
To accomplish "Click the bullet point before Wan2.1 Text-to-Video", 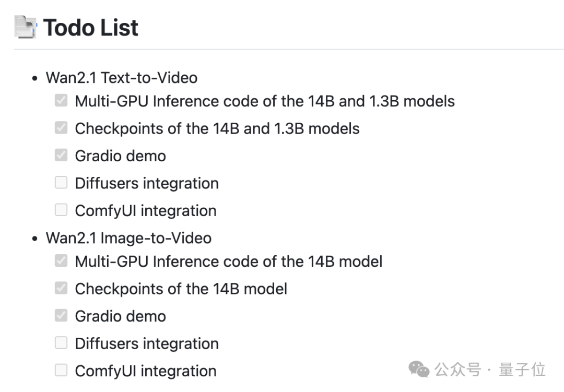I will coord(34,78).
